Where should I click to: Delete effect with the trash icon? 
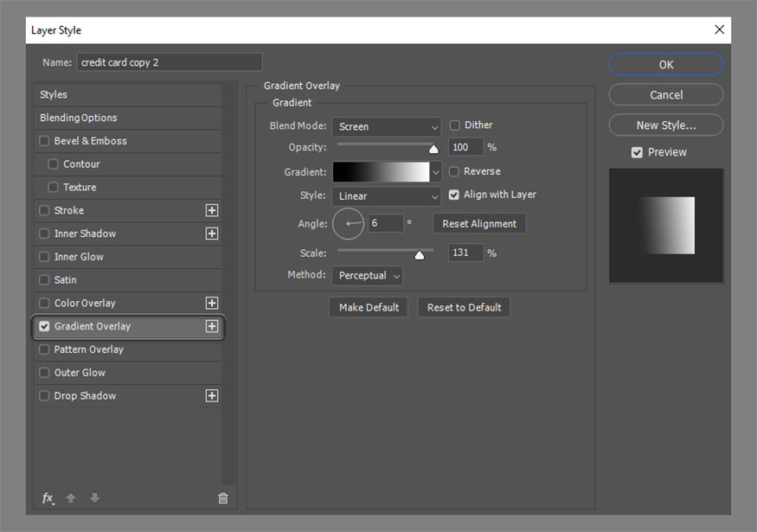[222, 497]
